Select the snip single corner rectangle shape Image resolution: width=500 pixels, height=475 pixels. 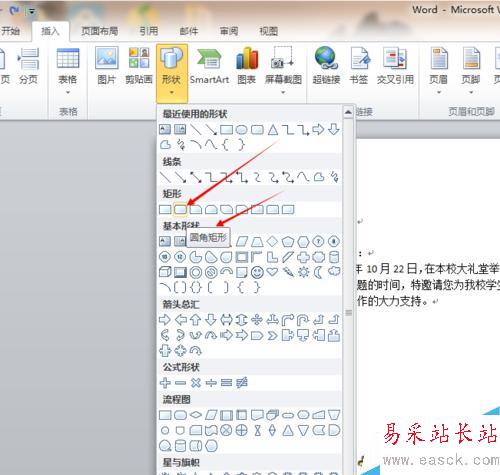[196, 209]
